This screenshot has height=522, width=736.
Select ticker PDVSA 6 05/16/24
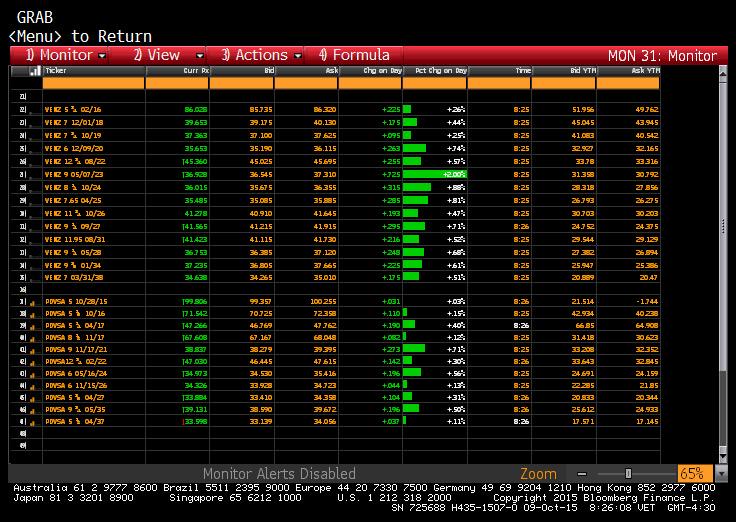[x=76, y=374]
